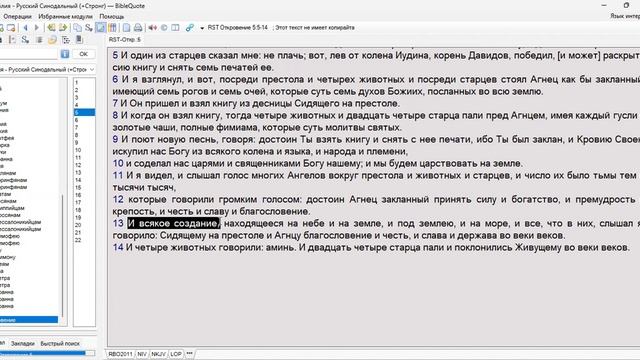640x360 pixels.
Task: Go to previous chapter with green left arrow
Action: click(x=51, y=28)
